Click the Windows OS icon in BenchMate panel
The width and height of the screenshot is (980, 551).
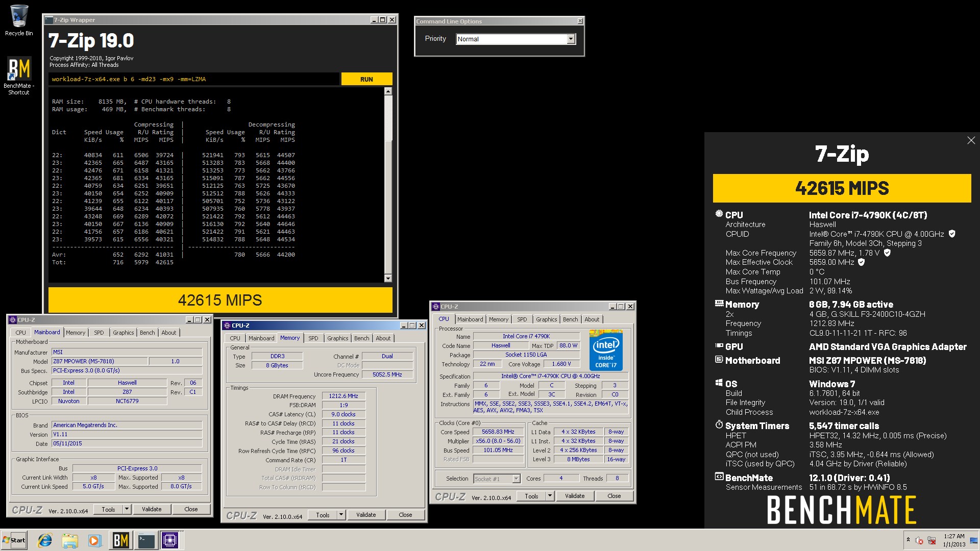pos(719,383)
